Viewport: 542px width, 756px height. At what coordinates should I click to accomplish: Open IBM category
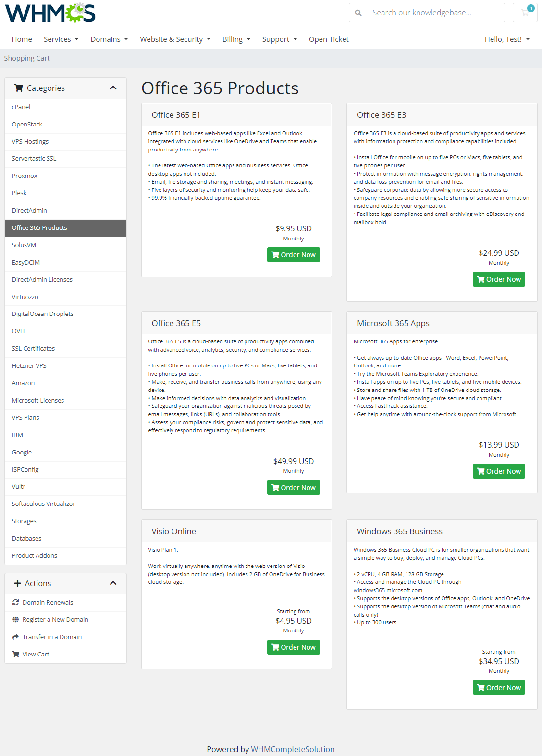tap(66, 435)
